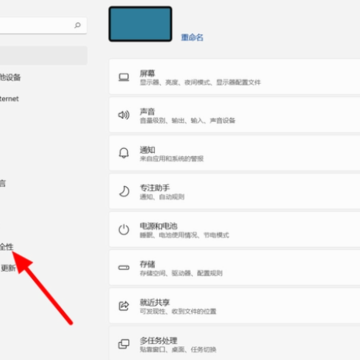The width and height of the screenshot is (360, 360).
Task: Click the blue device thumbnail
Action: click(x=140, y=24)
